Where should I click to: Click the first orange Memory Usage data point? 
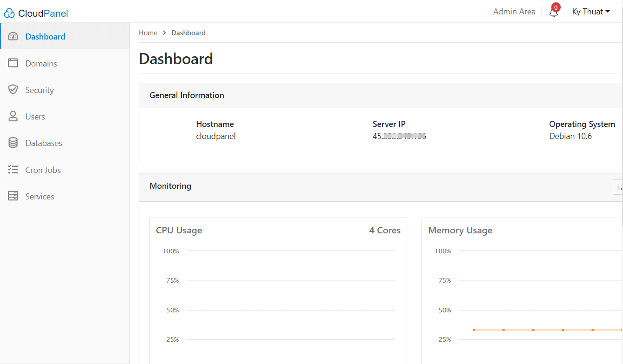474,330
